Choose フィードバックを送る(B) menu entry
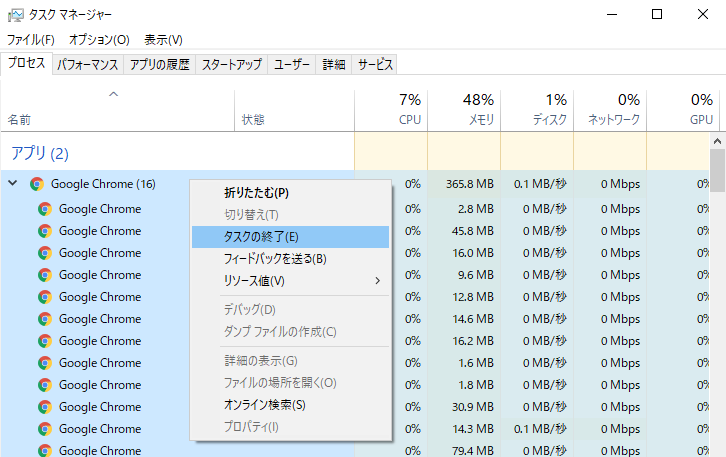 click(x=290, y=259)
